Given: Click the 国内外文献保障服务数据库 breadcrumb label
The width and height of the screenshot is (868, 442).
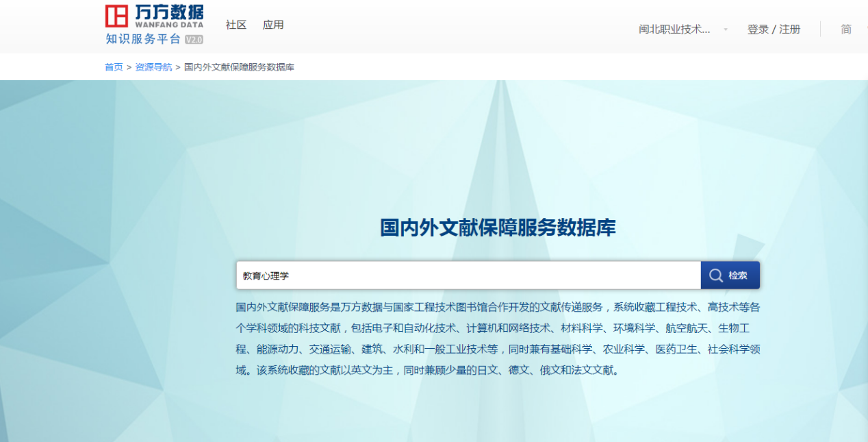Looking at the screenshot, I should tap(241, 67).
